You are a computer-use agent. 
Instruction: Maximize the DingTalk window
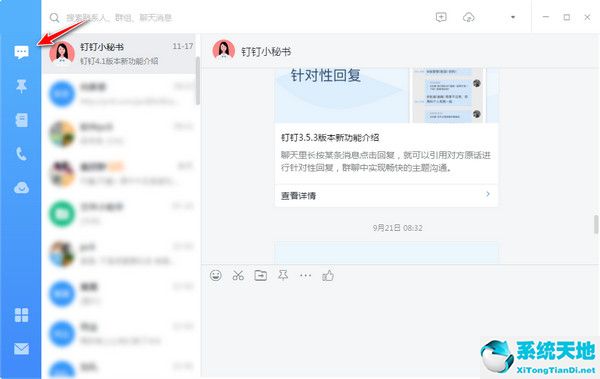click(567, 17)
